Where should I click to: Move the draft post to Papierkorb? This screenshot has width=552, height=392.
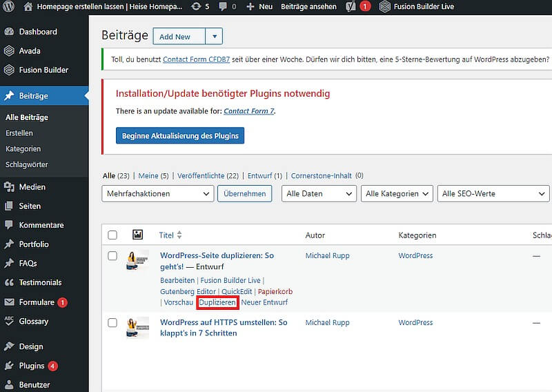(275, 292)
